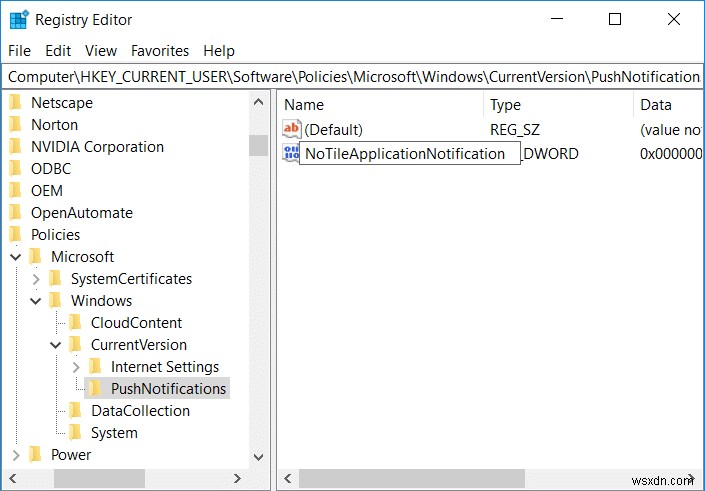Select the ODBC key label
Viewport: 705px width, 491px height.
coord(51,169)
